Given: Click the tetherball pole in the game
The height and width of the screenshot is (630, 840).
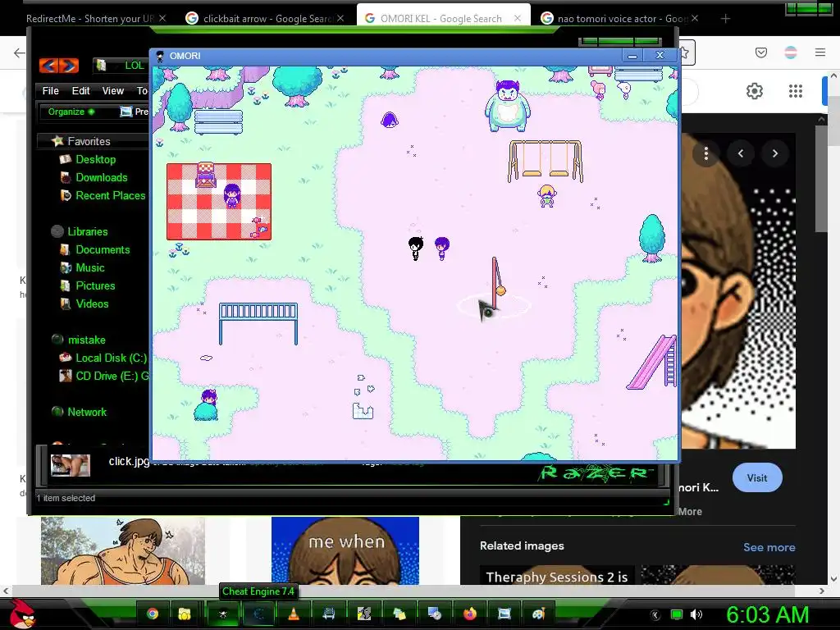Looking at the screenshot, I should [495, 284].
